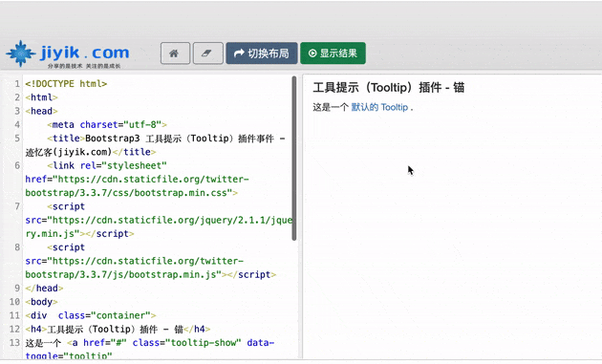Click line number 10 in the gutter
Viewport: 602px width, 364px height.
point(14,302)
